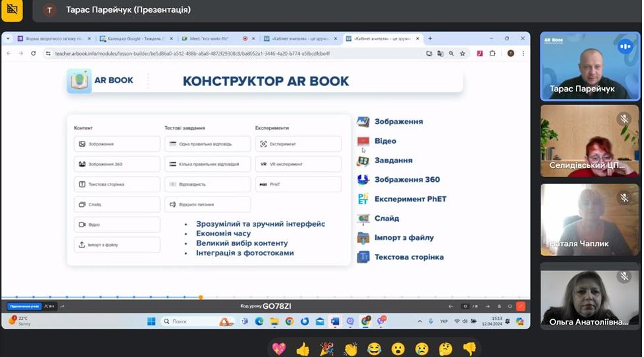The height and width of the screenshot is (357, 644).
Task: Click the Текстова сторінка content button
Action: (x=117, y=184)
